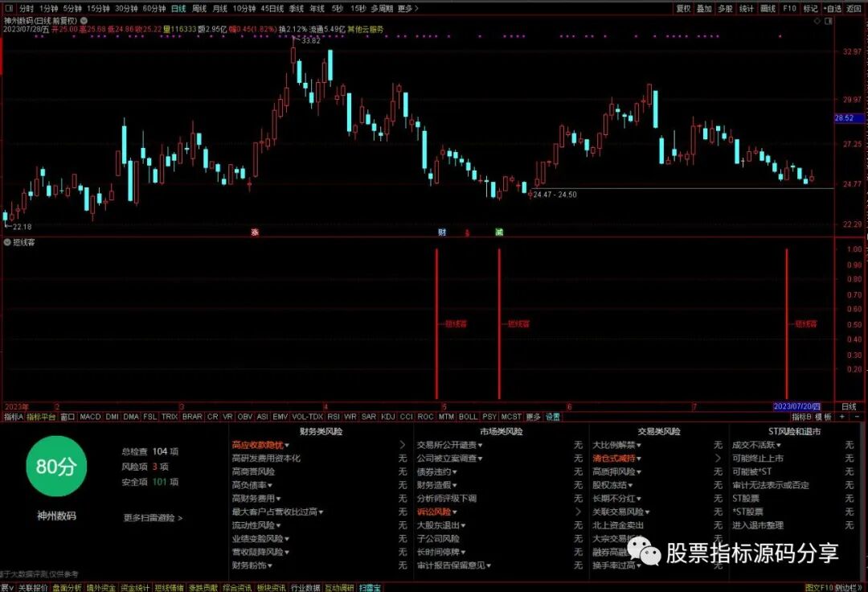
Task: Click 其他云服务 in the quote line
Action: [x=365, y=29]
